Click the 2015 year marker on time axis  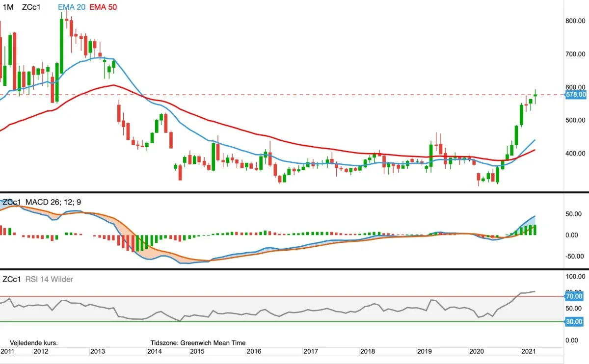(196, 351)
